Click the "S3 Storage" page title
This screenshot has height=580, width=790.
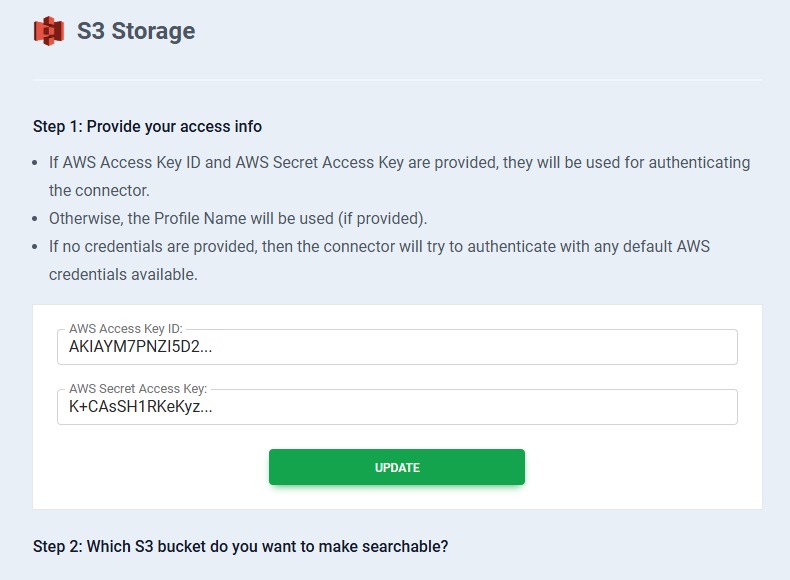point(136,31)
